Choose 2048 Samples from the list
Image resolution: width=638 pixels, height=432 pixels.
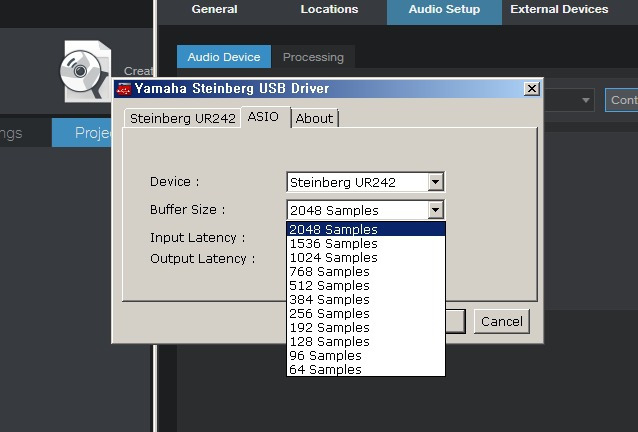[365, 229]
